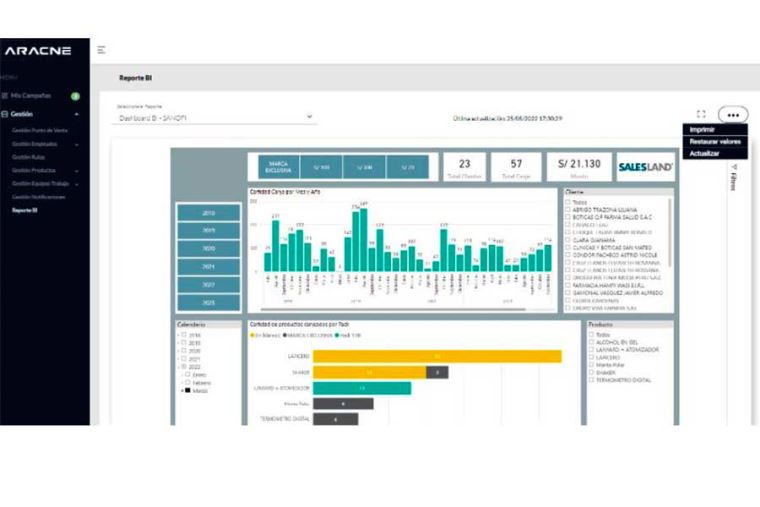Toggle the hamburger menu icon
Viewport: 760px width, 507px height.
(x=102, y=50)
